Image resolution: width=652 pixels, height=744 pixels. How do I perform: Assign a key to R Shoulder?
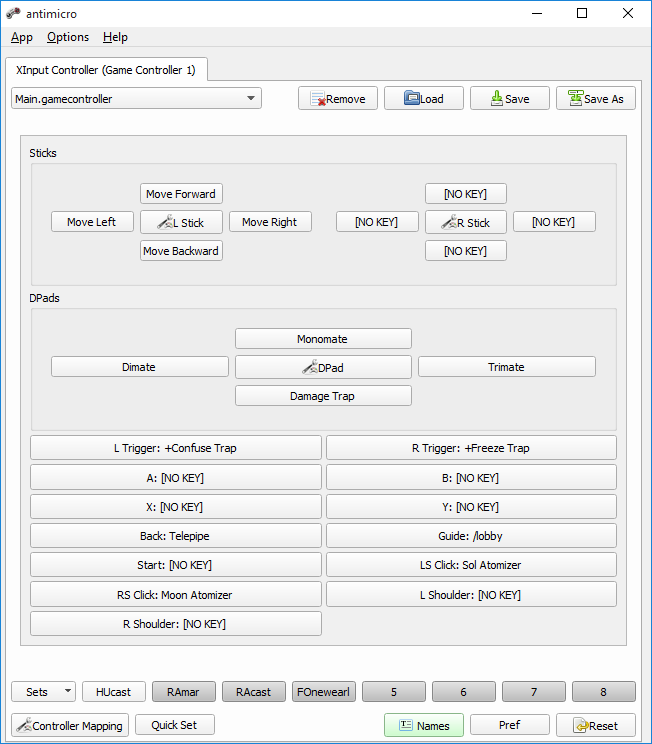pos(176,623)
